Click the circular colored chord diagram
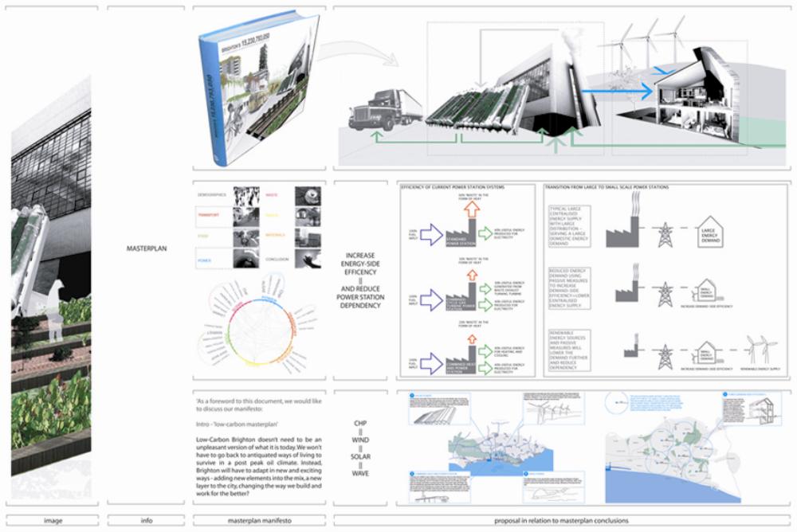 [258, 322]
